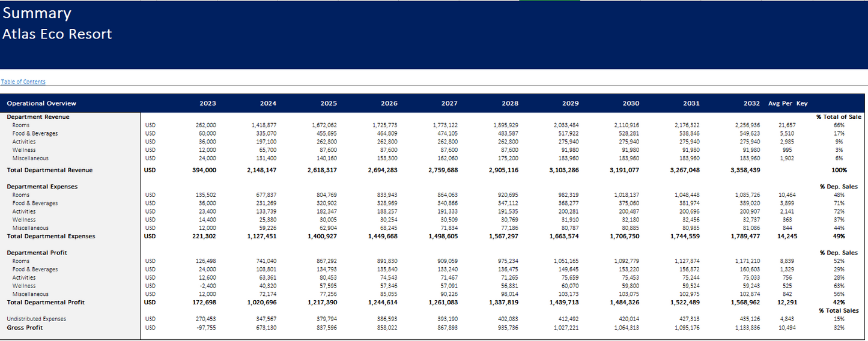The image size is (868, 341).
Task: Click the Wellness profit 2023 value -2,400
Action: [x=208, y=286]
